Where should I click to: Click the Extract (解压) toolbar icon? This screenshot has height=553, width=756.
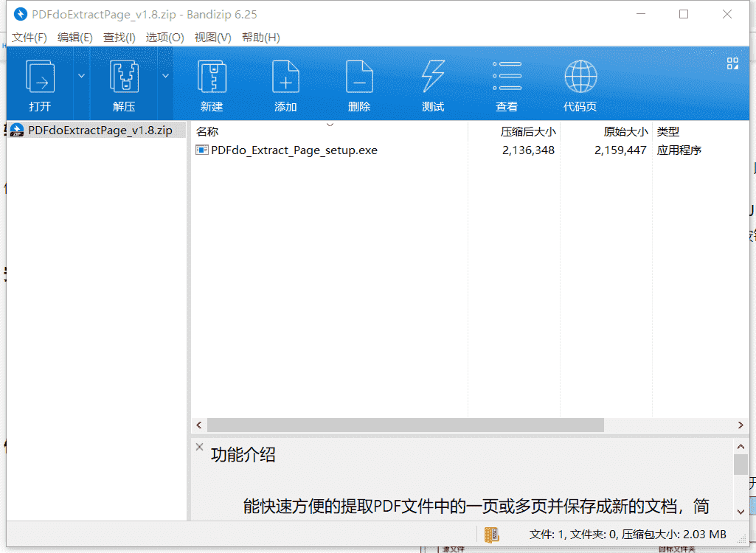click(x=124, y=77)
